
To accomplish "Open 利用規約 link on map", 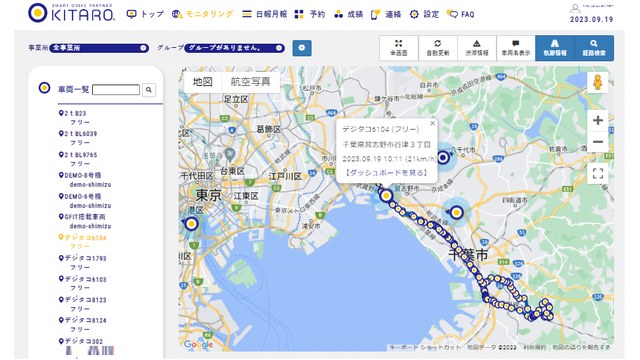I will point(535,347).
